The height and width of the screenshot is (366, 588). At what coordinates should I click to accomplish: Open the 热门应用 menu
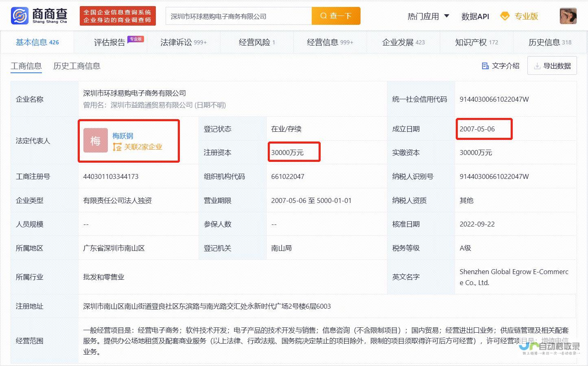pos(428,16)
